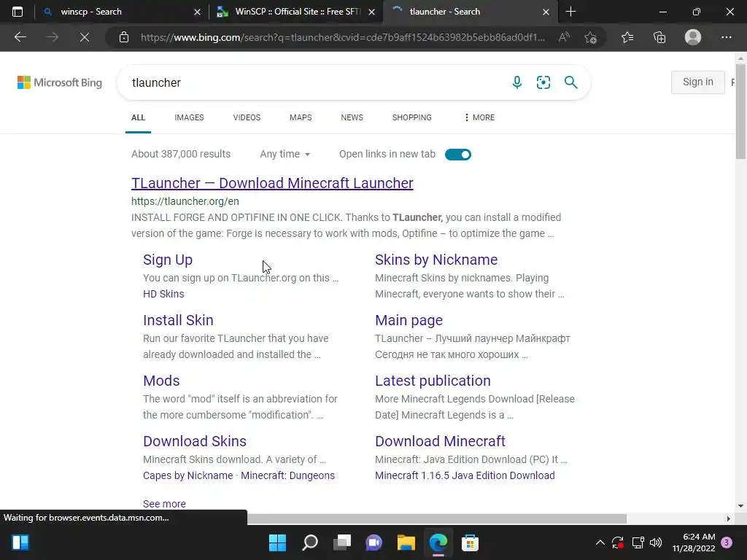Open Read aloud in address bar
Image resolution: width=747 pixels, height=560 pixels.
coord(564,37)
